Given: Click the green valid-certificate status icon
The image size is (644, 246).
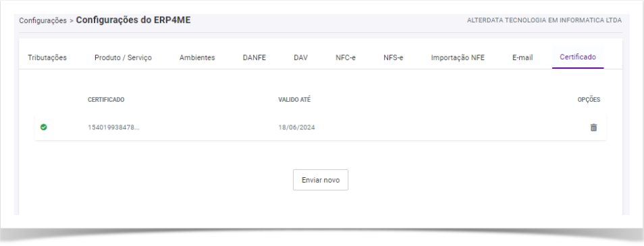Looking at the screenshot, I should pyautogui.click(x=43, y=127).
